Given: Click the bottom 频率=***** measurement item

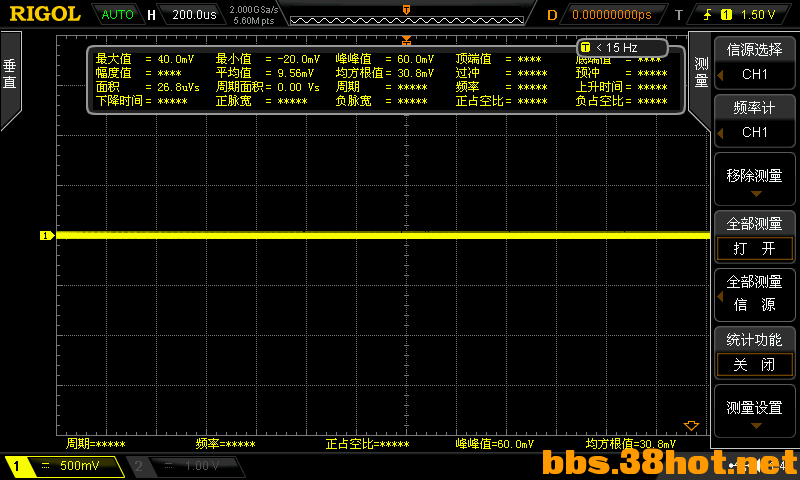Looking at the screenshot, I should click(226, 444).
